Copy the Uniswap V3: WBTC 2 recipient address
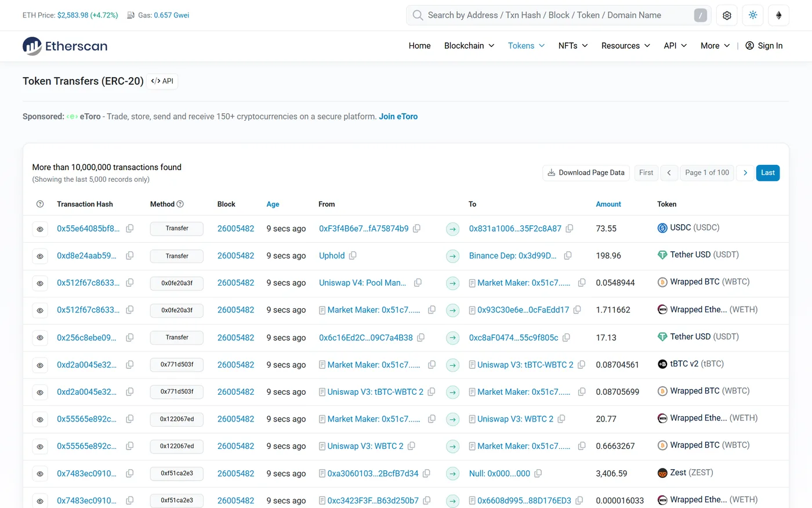 (x=561, y=419)
